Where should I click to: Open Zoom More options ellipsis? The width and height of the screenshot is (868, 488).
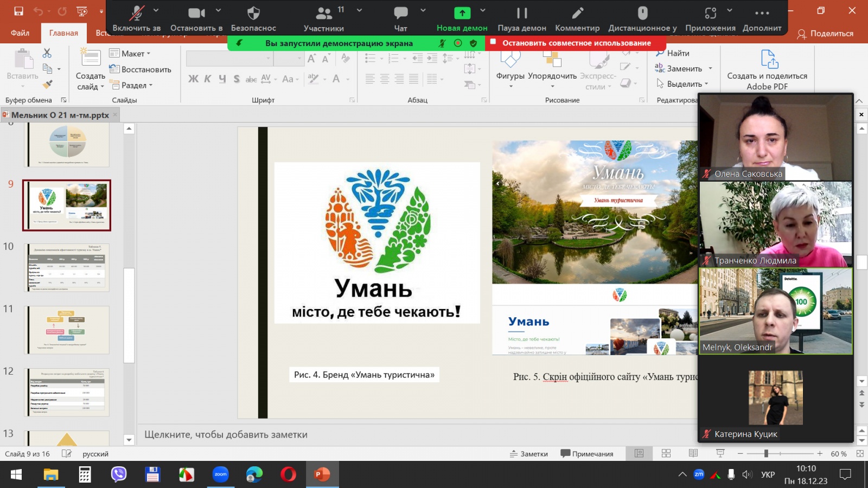pyautogui.click(x=762, y=13)
